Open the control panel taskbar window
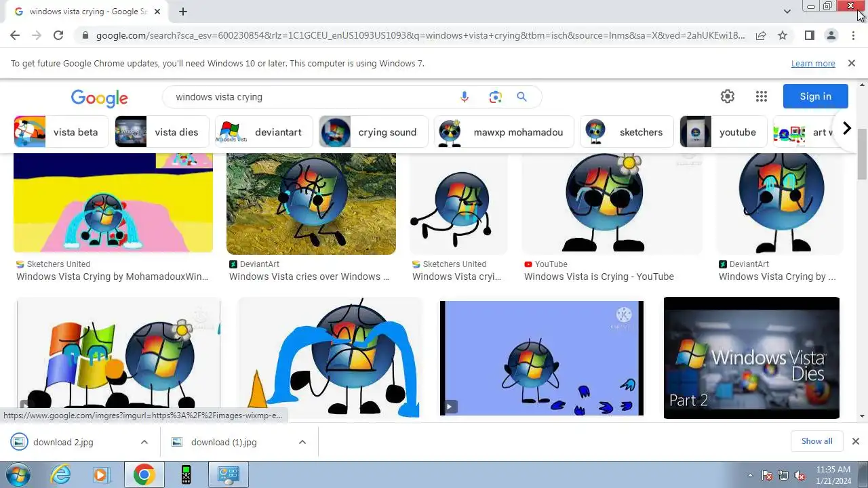This screenshot has width=868, height=488. pos(228,474)
